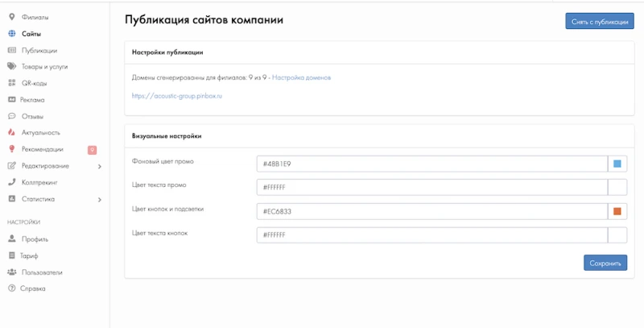Open the Настройка доменов link
Viewport: 644px width, 328px height.
tap(301, 77)
